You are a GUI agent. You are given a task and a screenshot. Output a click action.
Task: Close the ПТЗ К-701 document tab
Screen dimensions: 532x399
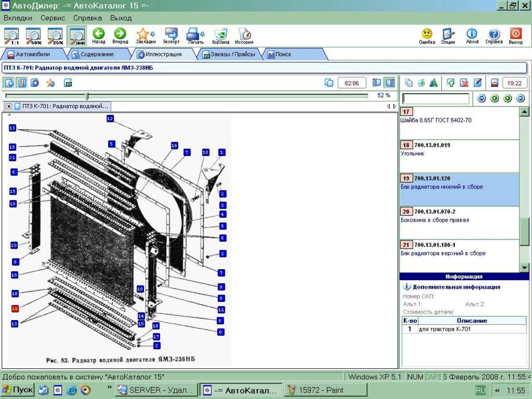[x=9, y=106]
